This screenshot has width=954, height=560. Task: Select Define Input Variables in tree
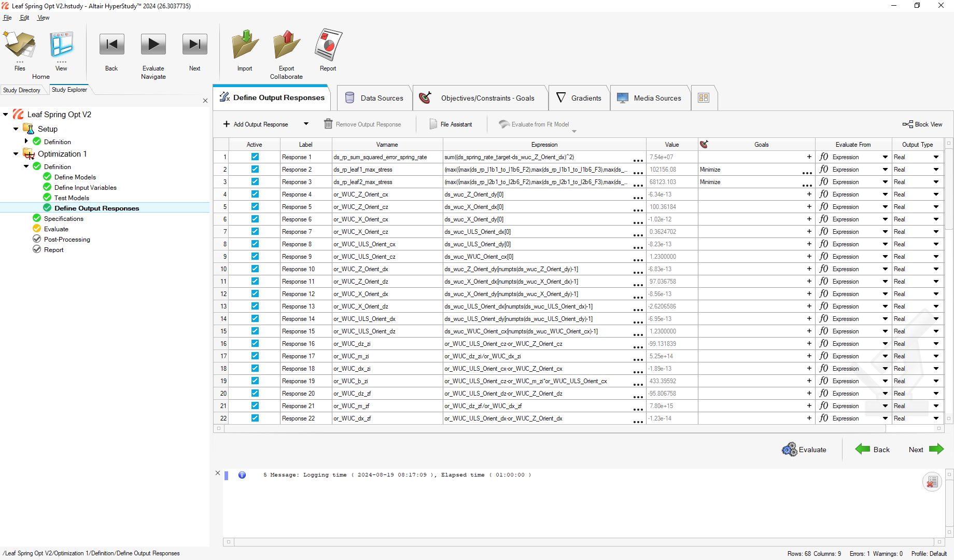(x=86, y=188)
